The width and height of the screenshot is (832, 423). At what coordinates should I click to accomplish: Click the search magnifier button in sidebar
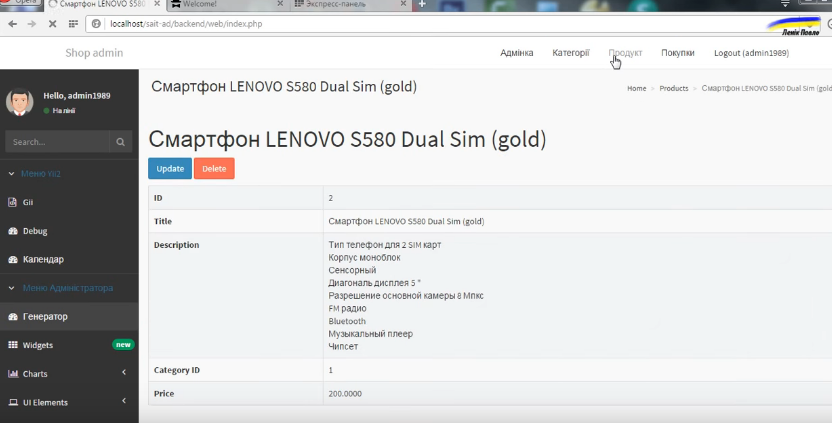(x=120, y=142)
